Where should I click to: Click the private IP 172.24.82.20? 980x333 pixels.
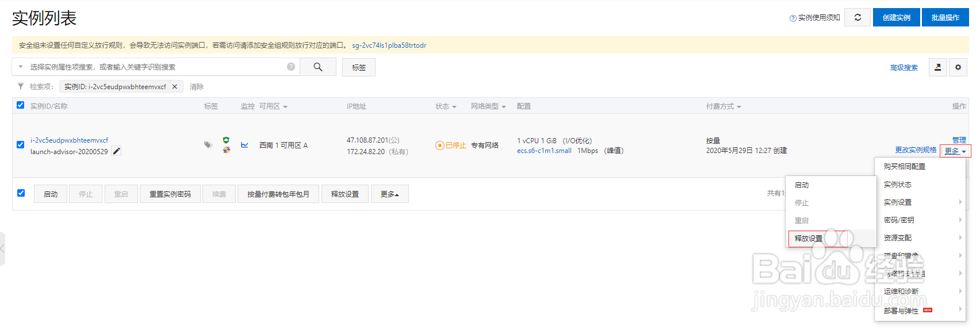click(x=366, y=151)
